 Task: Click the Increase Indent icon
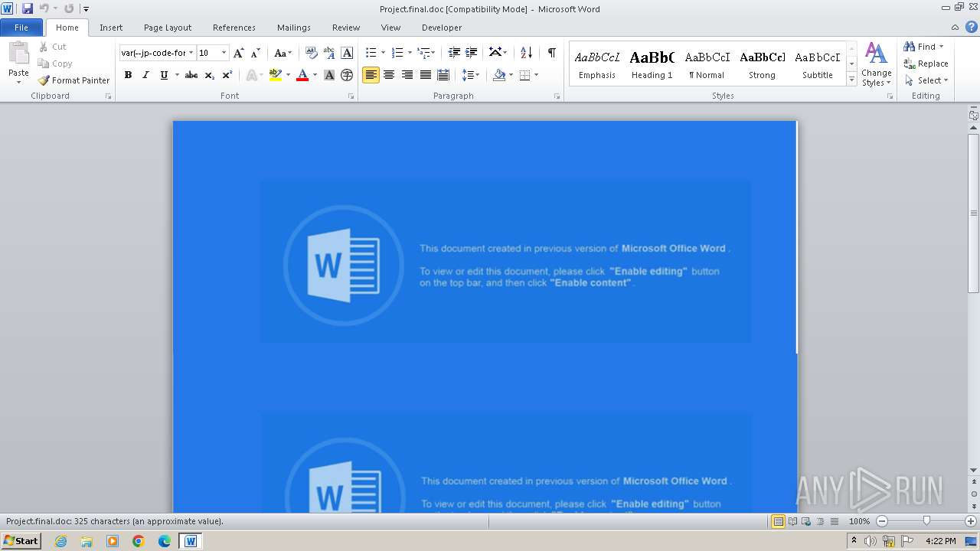click(x=472, y=53)
